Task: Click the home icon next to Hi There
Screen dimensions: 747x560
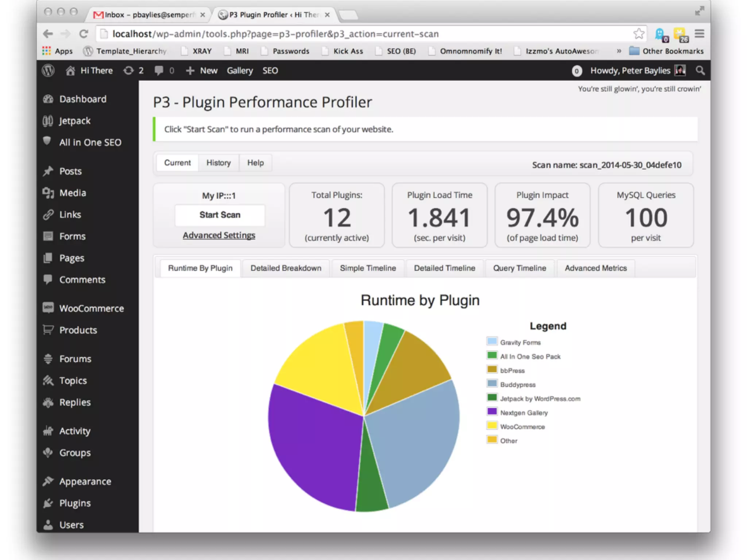Action: point(70,70)
